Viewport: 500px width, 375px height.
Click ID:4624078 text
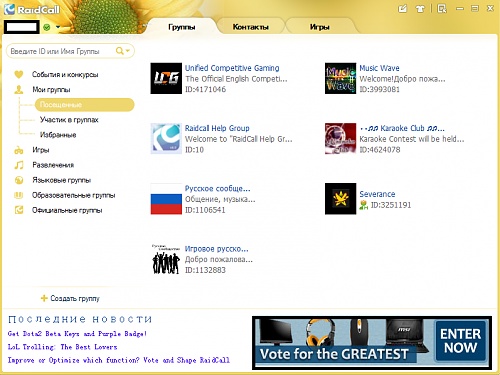(380, 150)
